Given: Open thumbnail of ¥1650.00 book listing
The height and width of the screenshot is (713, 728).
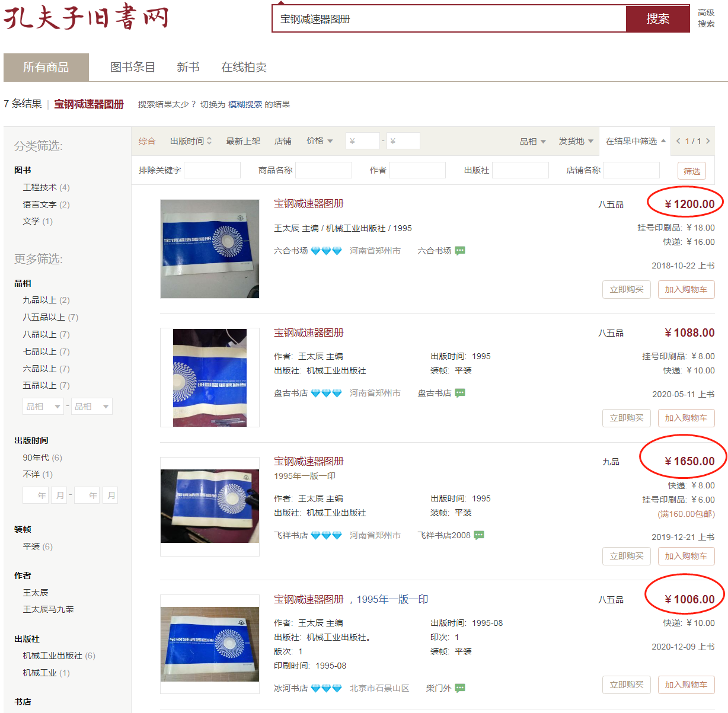Looking at the screenshot, I should pos(210,506).
